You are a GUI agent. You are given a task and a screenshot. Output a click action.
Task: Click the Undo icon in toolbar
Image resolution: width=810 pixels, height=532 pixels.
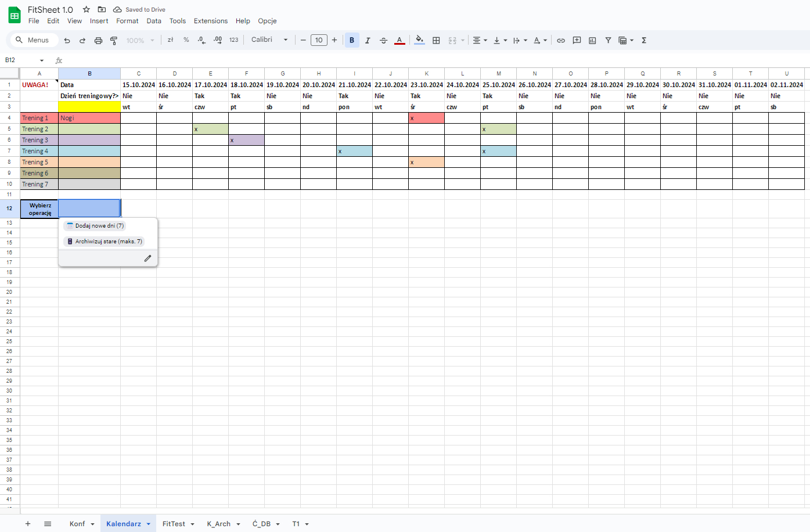[67, 40]
